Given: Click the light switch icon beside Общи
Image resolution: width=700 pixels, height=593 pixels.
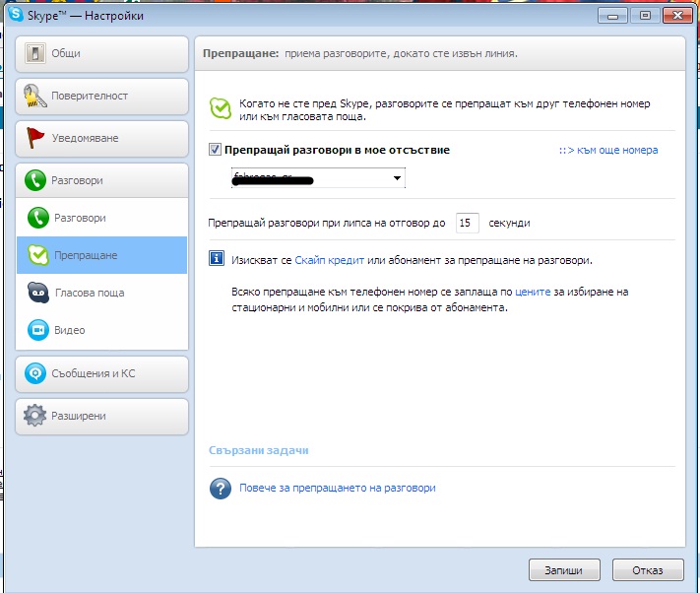Looking at the screenshot, I should (34, 53).
